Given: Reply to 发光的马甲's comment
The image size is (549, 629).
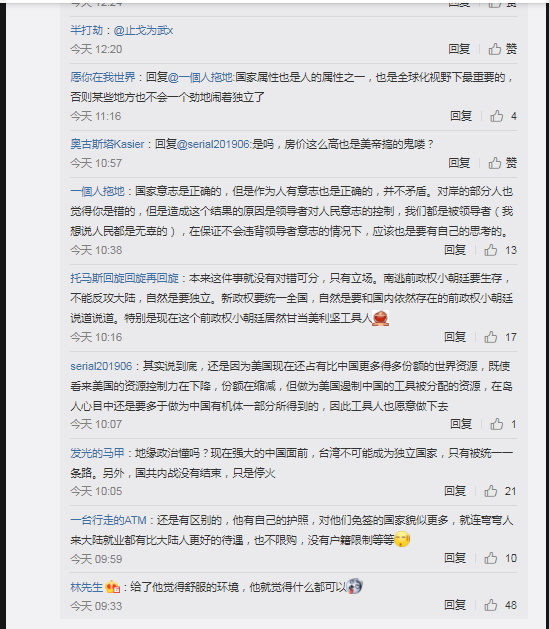Looking at the screenshot, I should 455,491.
